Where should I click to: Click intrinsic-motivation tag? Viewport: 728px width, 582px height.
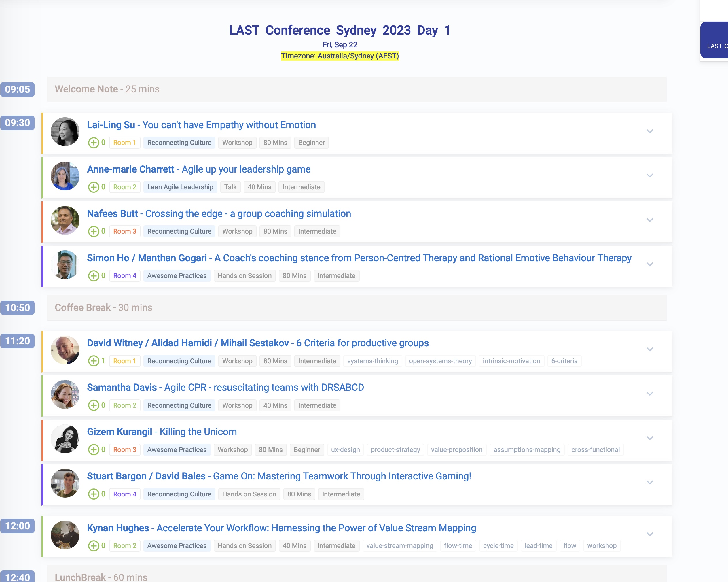(511, 361)
